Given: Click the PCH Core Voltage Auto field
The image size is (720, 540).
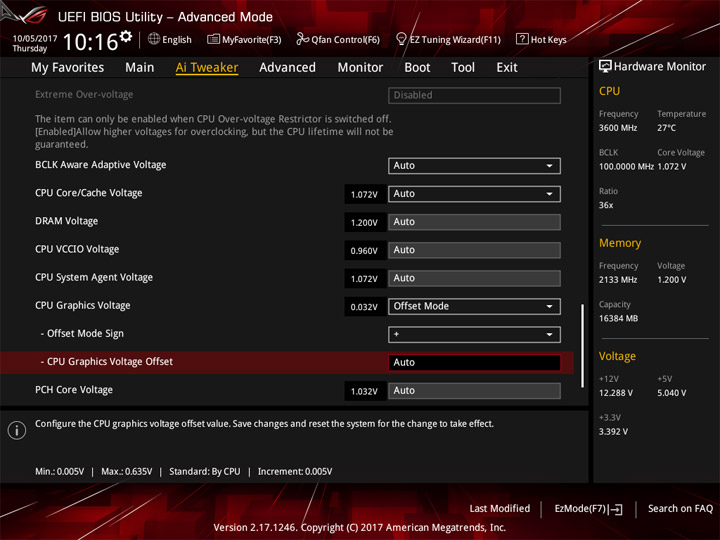Looking at the screenshot, I should [x=474, y=390].
